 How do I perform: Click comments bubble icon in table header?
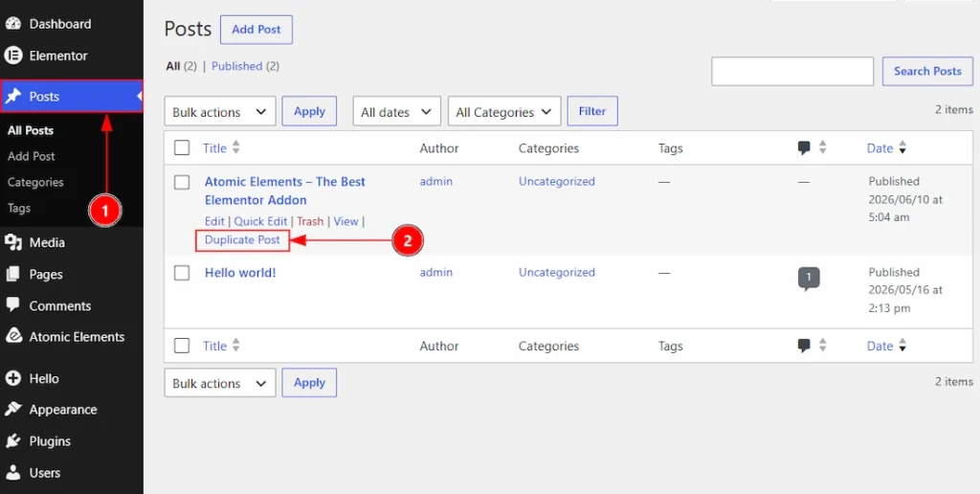pos(804,148)
